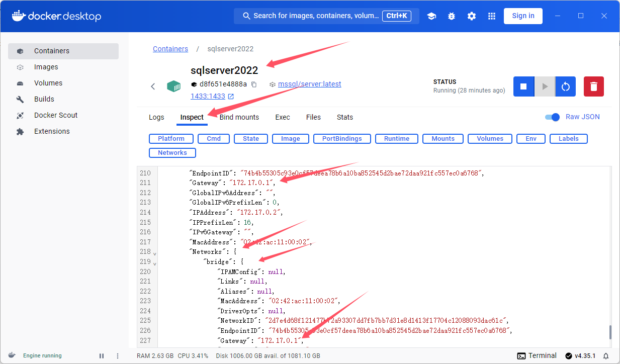This screenshot has width=620, height=364.
Task: Open the Bind mounts tab
Action: [239, 117]
